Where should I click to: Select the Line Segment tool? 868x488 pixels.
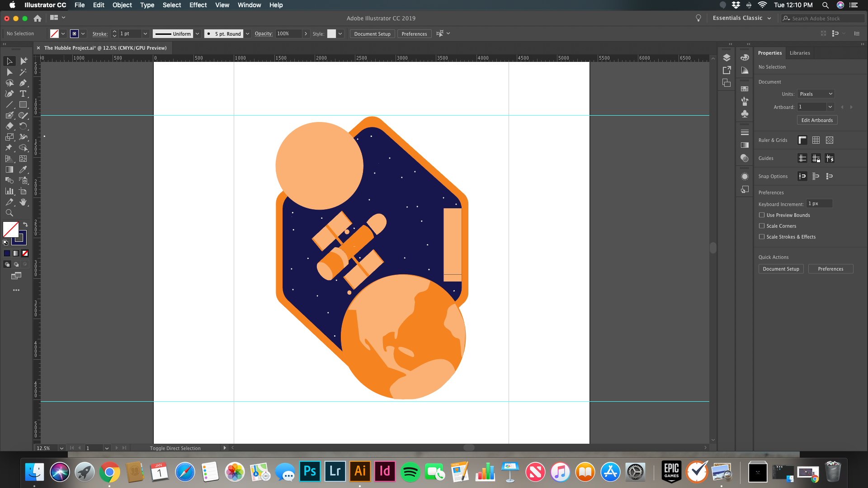pos(9,104)
